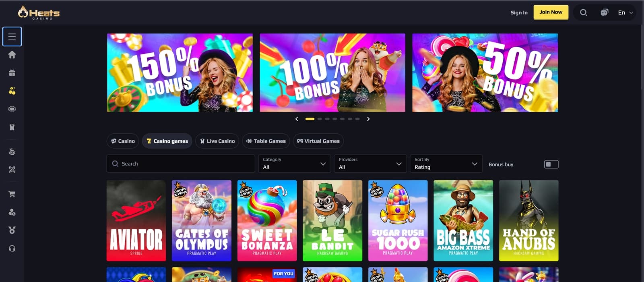Image resolution: width=644 pixels, height=282 pixels.
Task: Click the Join Now button
Action: coord(551,12)
